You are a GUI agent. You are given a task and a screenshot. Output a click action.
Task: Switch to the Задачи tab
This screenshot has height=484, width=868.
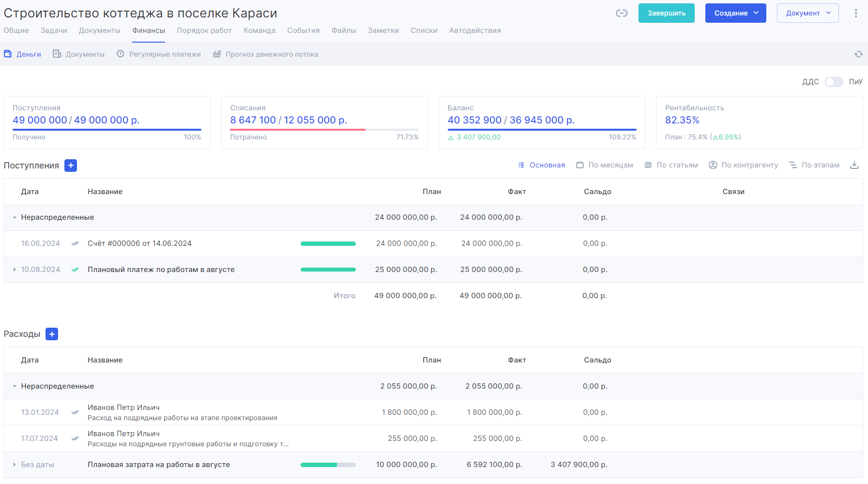[x=54, y=30]
